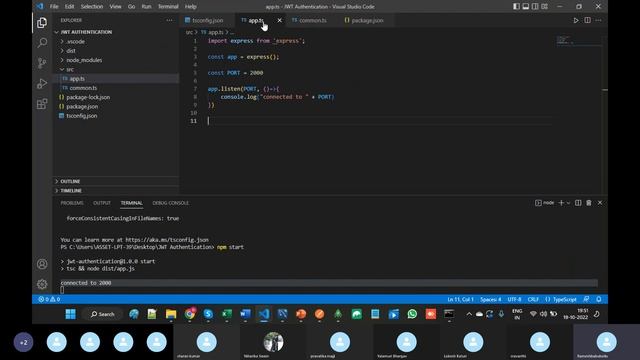Select package.json in the explorer tree
Screen dimensions: 640x360
coord(82,107)
